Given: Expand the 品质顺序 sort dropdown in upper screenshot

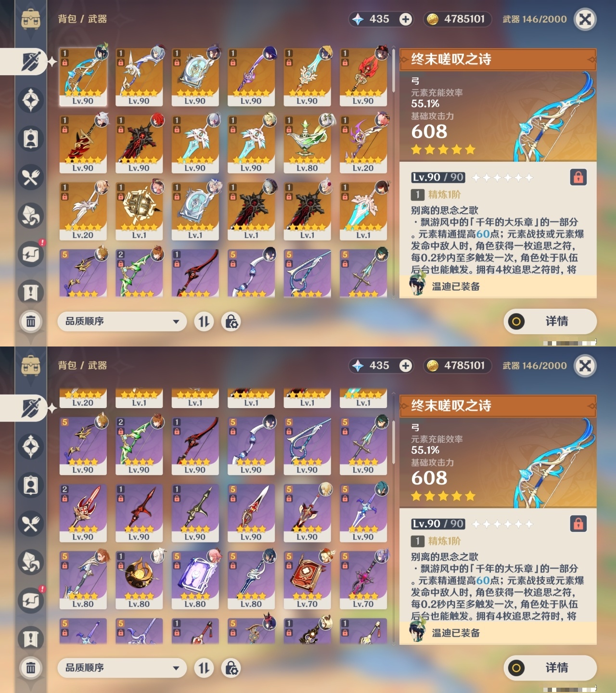Looking at the screenshot, I should pos(122,321).
